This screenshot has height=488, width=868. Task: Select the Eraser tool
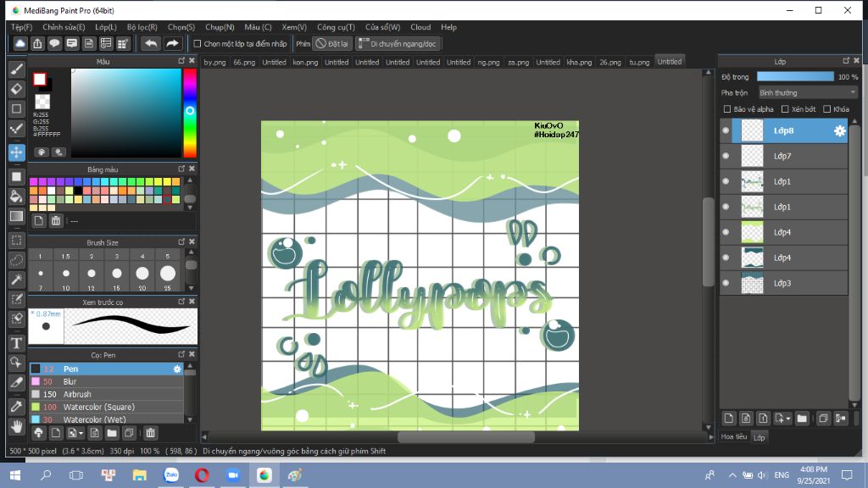pos(16,89)
